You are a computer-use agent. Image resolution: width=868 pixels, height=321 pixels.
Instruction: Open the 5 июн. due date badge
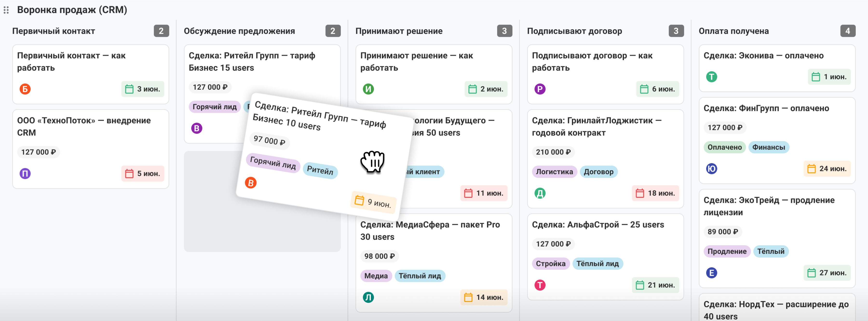142,174
